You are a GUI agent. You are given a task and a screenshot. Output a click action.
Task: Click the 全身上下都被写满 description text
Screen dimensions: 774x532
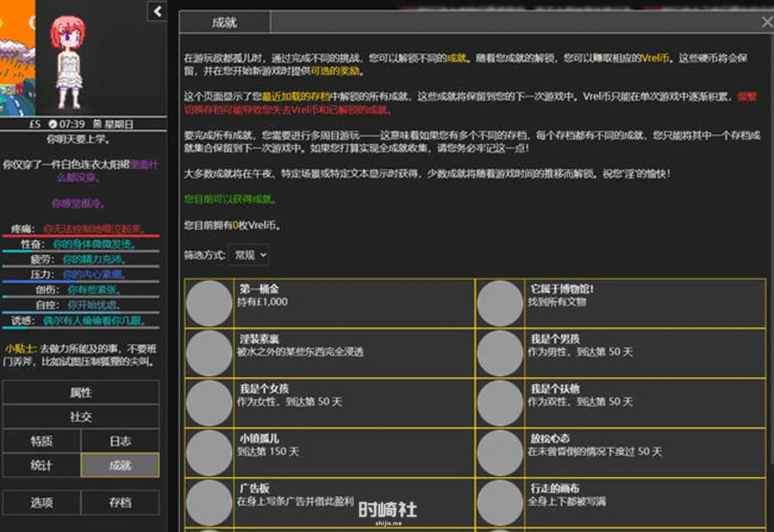point(567,502)
